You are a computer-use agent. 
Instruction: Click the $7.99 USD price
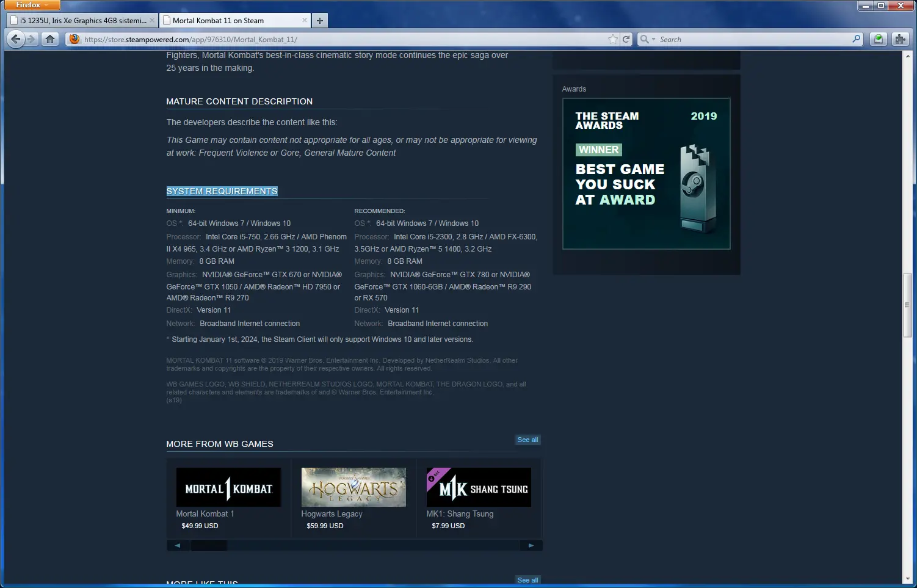(x=448, y=526)
